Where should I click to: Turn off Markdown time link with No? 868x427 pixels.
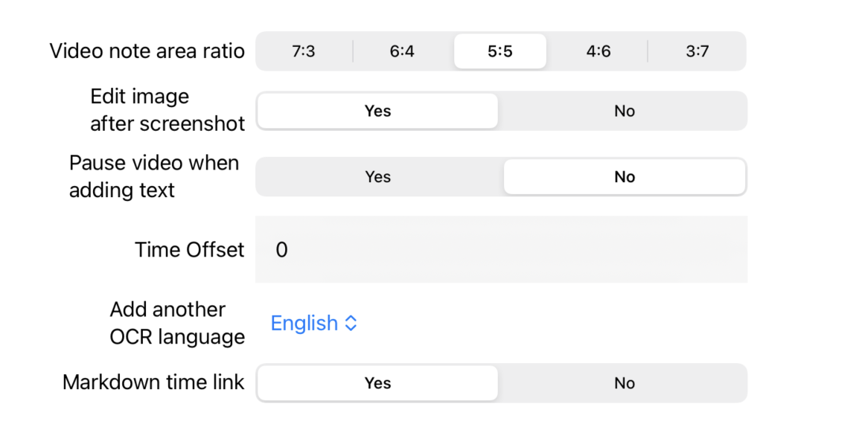point(624,383)
